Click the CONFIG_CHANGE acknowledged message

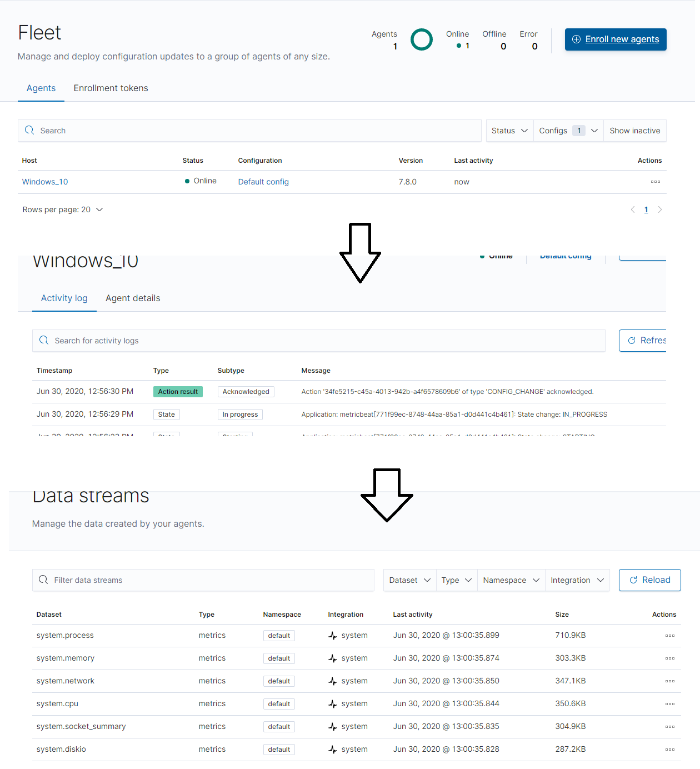coord(447,392)
